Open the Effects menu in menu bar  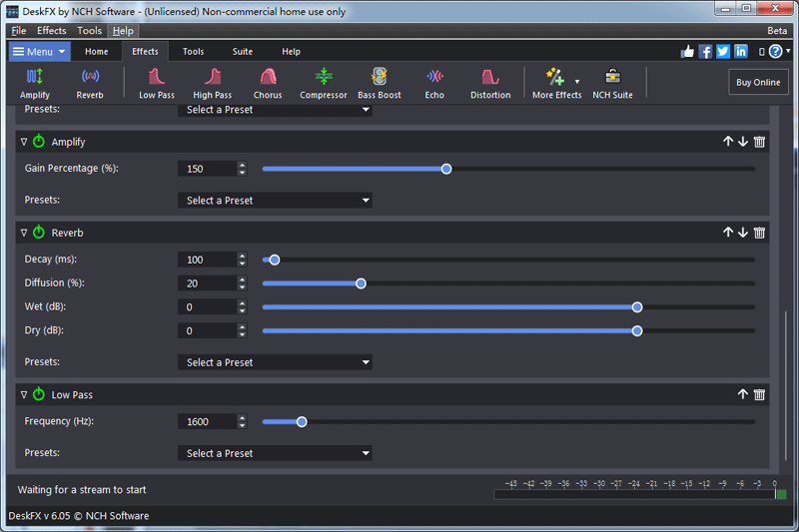pos(52,31)
